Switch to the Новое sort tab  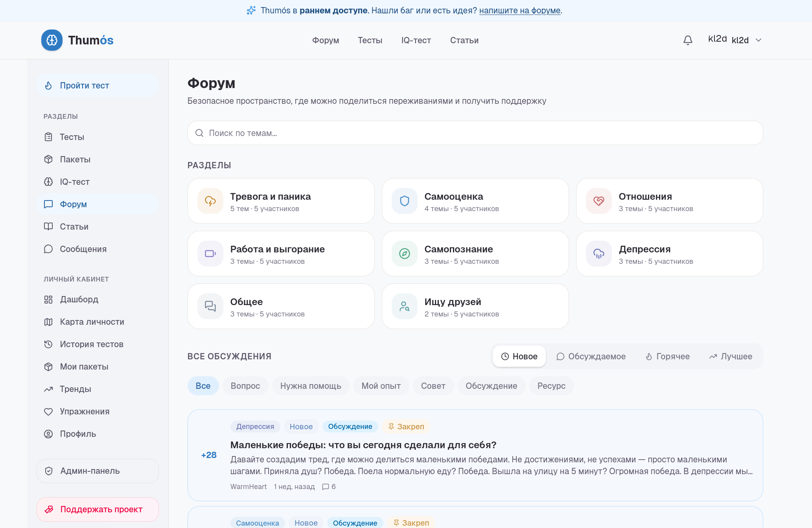[x=519, y=356]
